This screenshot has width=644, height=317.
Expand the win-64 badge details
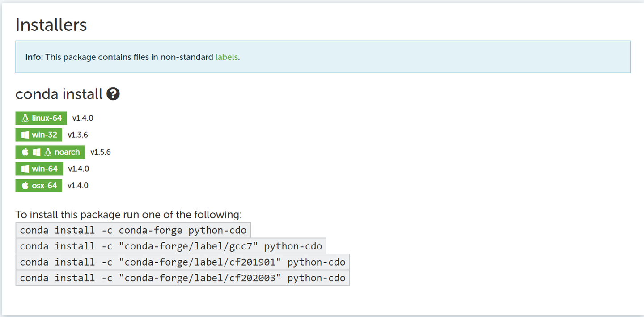[x=39, y=169]
